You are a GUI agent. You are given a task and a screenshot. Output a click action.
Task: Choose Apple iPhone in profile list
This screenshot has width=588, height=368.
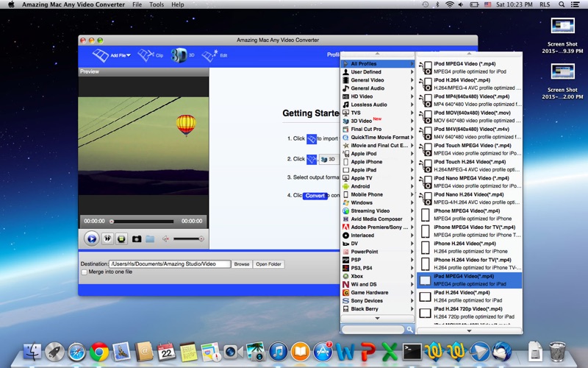[378, 162]
